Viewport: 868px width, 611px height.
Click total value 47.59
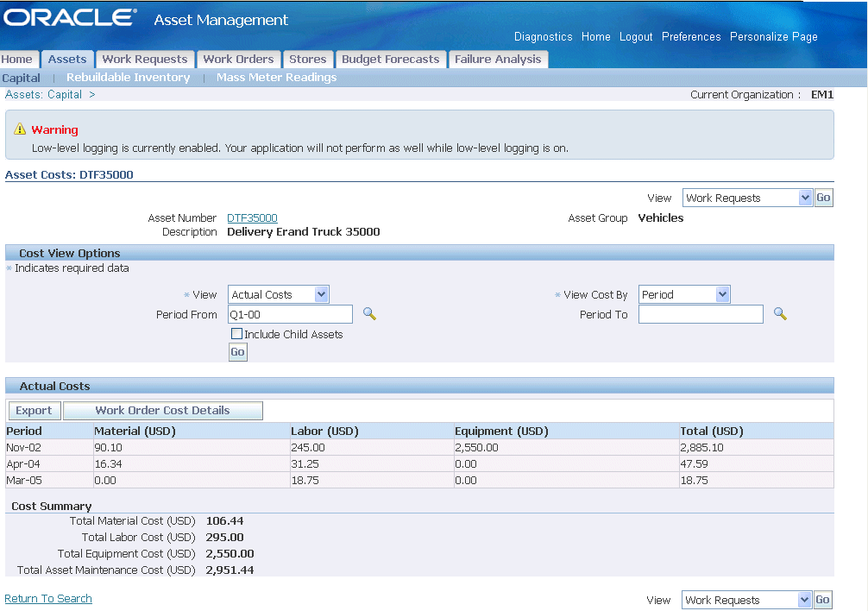[x=695, y=463]
